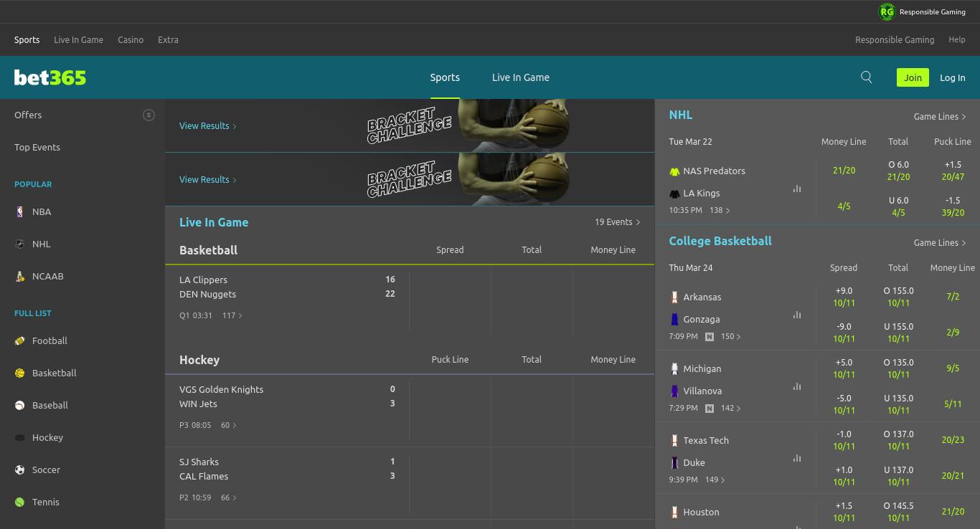Bet NAS Predators money line 21/20

coord(844,171)
